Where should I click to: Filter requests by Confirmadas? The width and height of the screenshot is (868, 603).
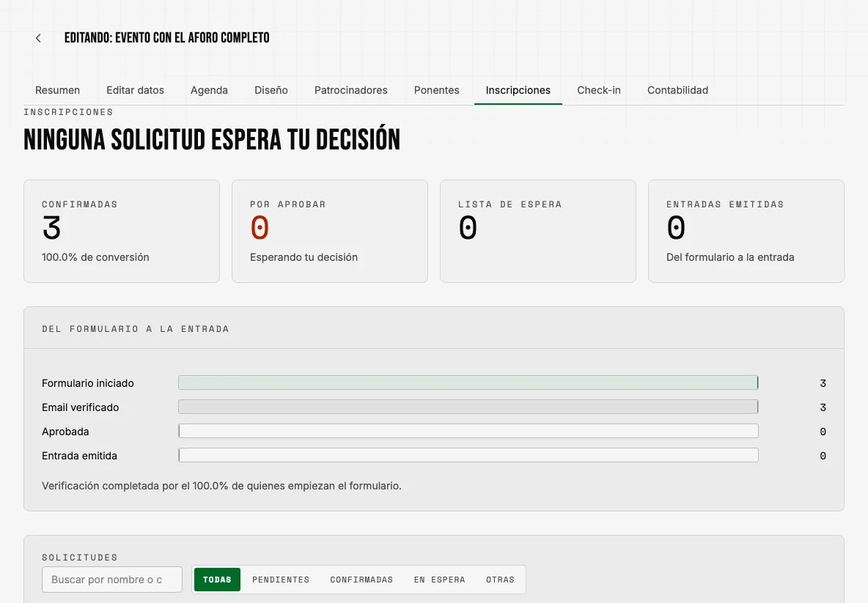click(x=361, y=580)
